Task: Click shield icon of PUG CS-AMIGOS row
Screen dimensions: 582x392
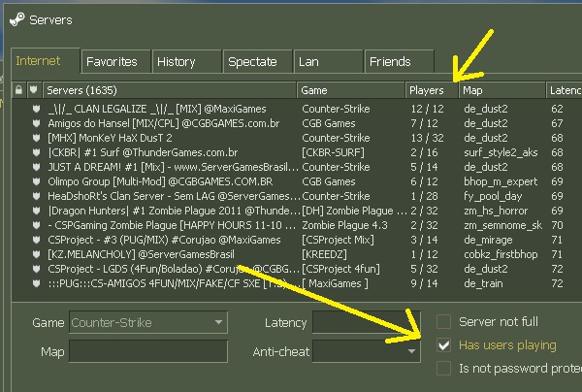Action: pos(36,283)
